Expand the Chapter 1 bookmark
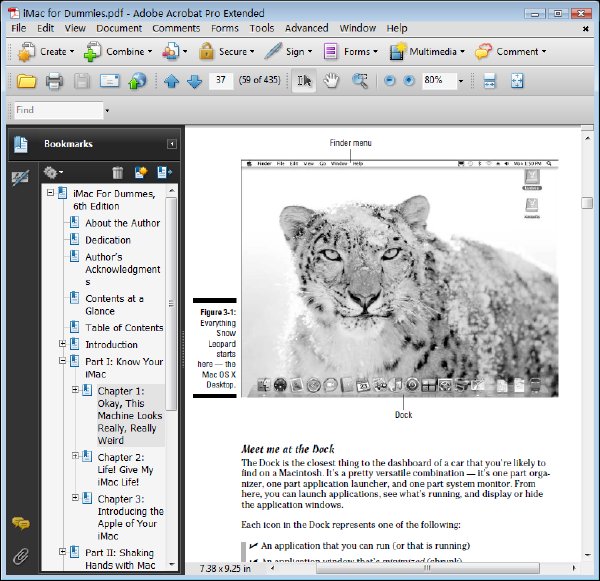Screen dimensions: 600x581 (75, 390)
